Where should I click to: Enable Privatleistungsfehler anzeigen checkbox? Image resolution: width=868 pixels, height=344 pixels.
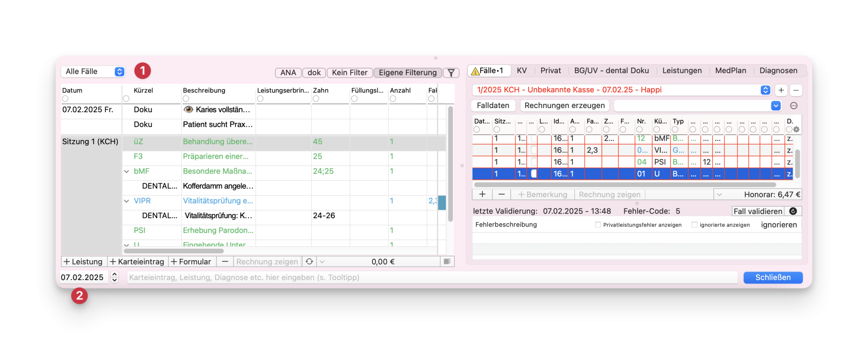(x=598, y=225)
